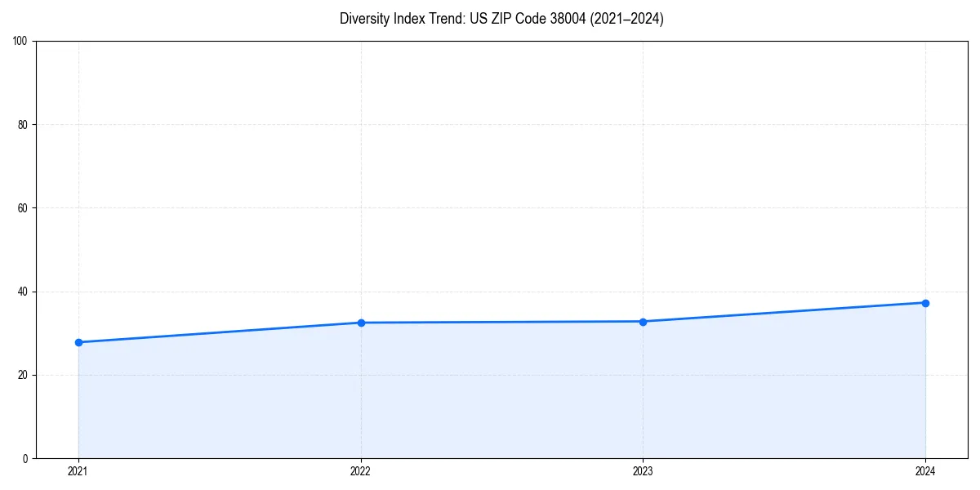Viewport: 980px width, 490px height.
Task: Click the 2021 x-axis label
Action: 78,471
